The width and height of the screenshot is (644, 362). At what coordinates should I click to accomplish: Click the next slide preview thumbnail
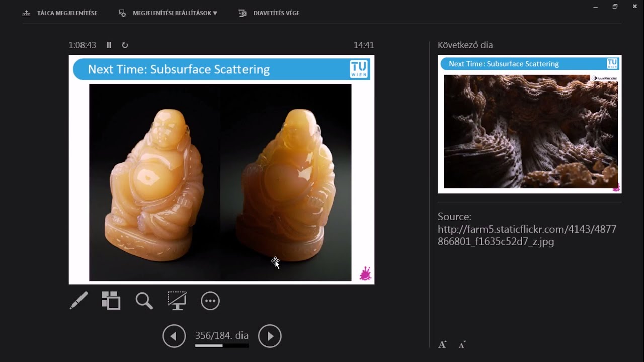pos(529,124)
